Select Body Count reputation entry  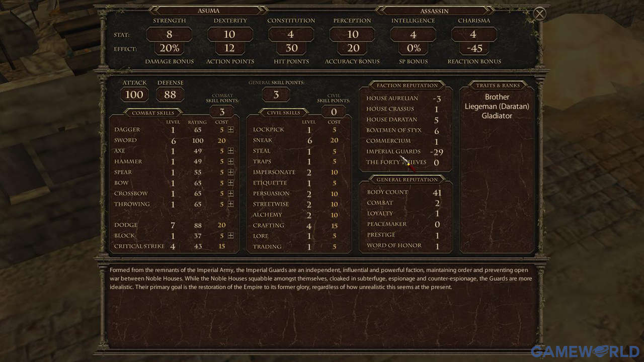tap(404, 192)
